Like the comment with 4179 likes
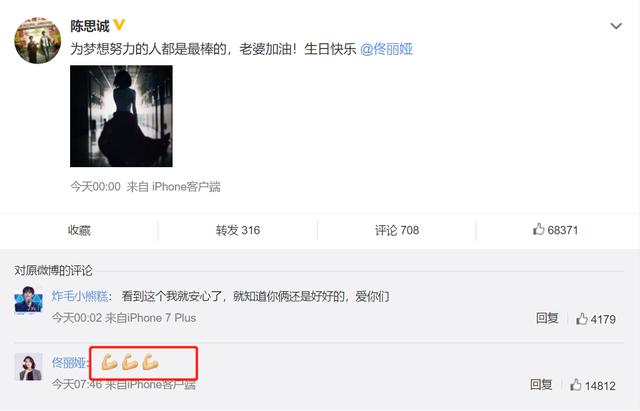Image resolution: width=640 pixels, height=411 pixels. (x=596, y=319)
